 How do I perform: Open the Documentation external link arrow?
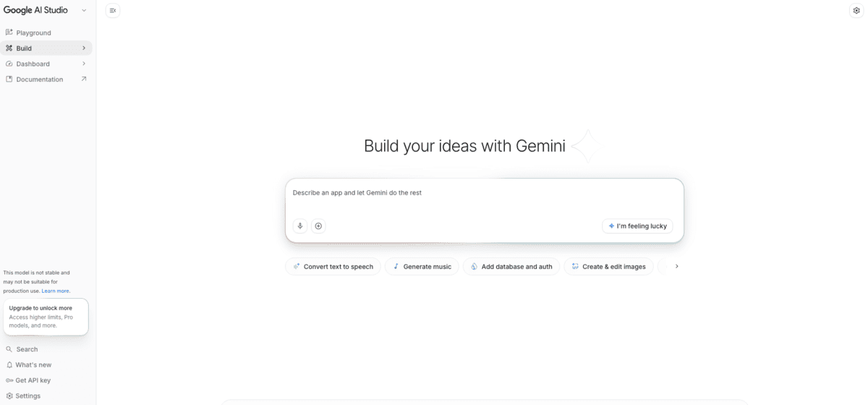click(84, 79)
